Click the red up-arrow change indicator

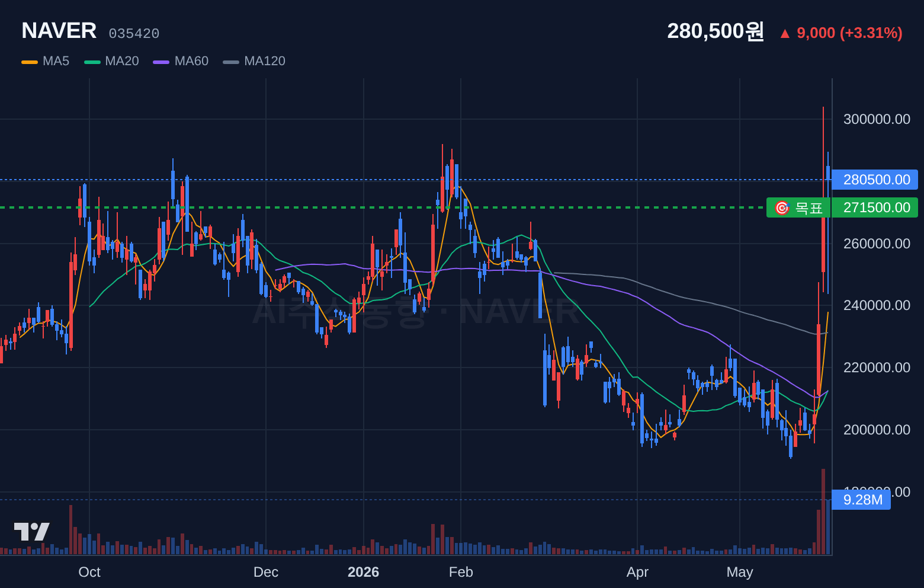(785, 33)
